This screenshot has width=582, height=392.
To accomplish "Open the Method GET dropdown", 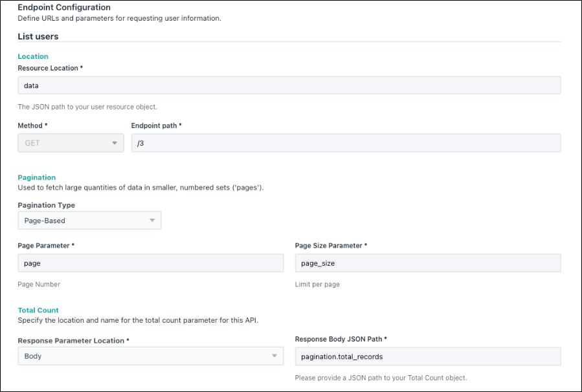I will coord(71,143).
